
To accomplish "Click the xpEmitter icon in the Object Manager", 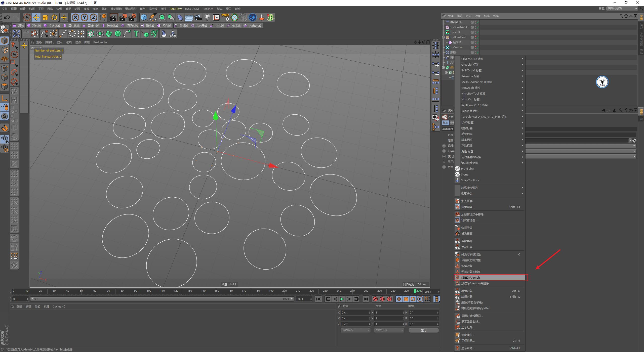I will coord(448,48).
